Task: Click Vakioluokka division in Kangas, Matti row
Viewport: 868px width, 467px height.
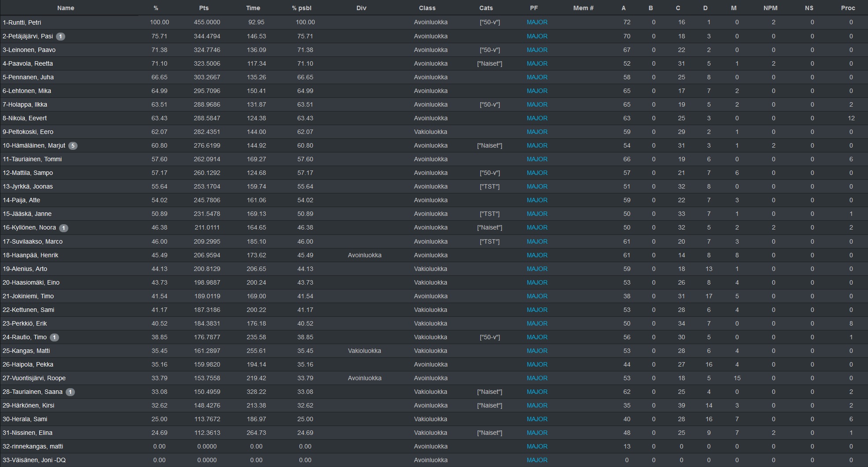Action: (x=365, y=351)
